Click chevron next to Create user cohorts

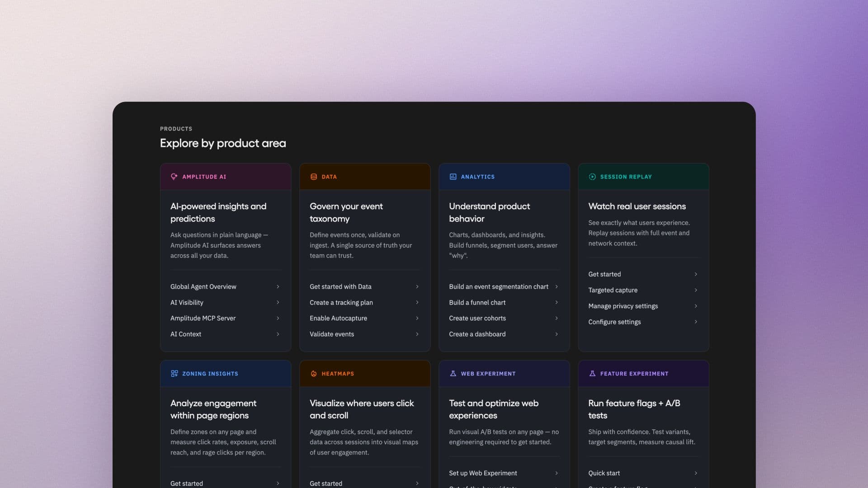coord(556,318)
